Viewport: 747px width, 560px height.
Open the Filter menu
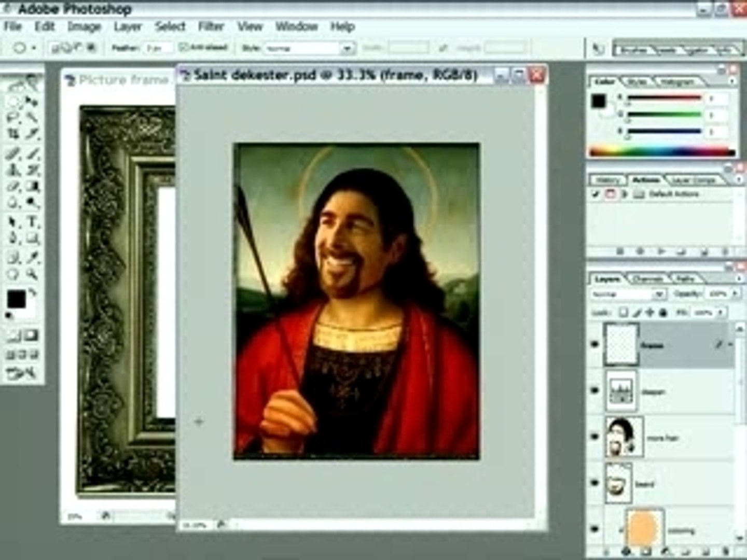pyautogui.click(x=211, y=26)
